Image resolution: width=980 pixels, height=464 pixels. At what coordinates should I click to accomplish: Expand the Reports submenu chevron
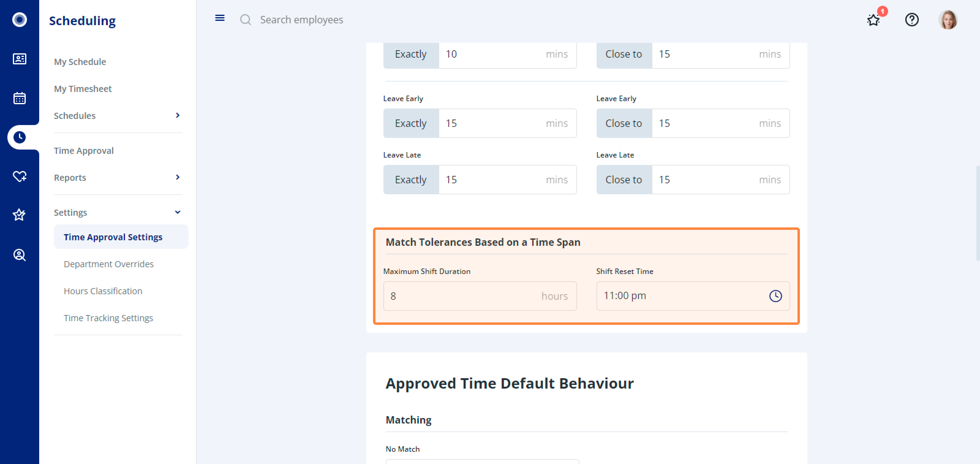pyautogui.click(x=178, y=177)
